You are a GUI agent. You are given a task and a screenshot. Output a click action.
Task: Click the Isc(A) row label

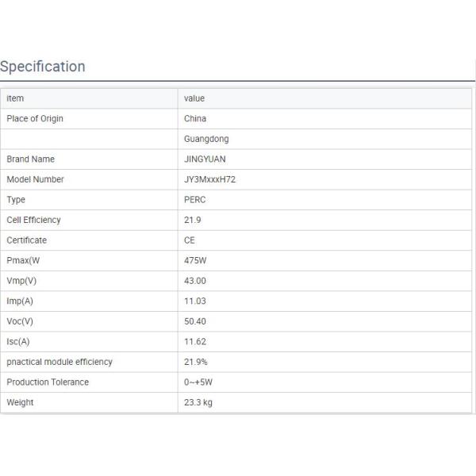18,342
